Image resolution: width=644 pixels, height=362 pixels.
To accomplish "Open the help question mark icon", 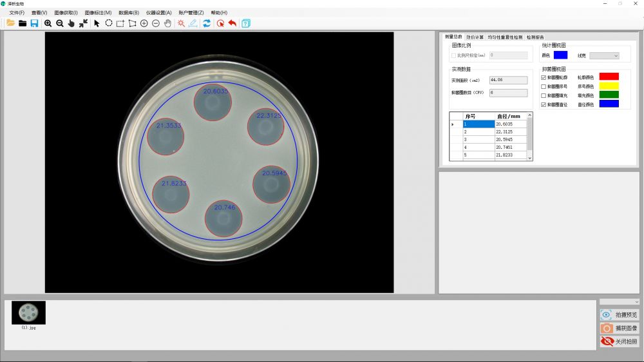I will (245, 23).
